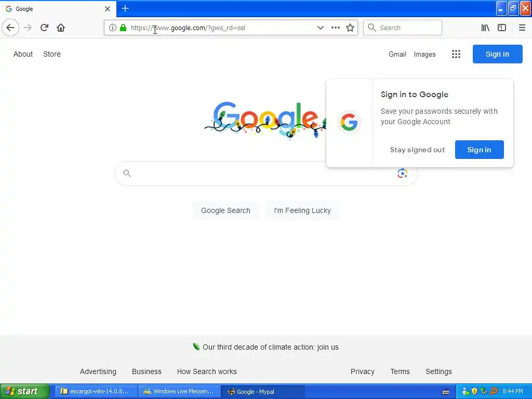The image size is (532, 399).
Task: Click the 8:44 PM clock
Action: [x=513, y=392]
